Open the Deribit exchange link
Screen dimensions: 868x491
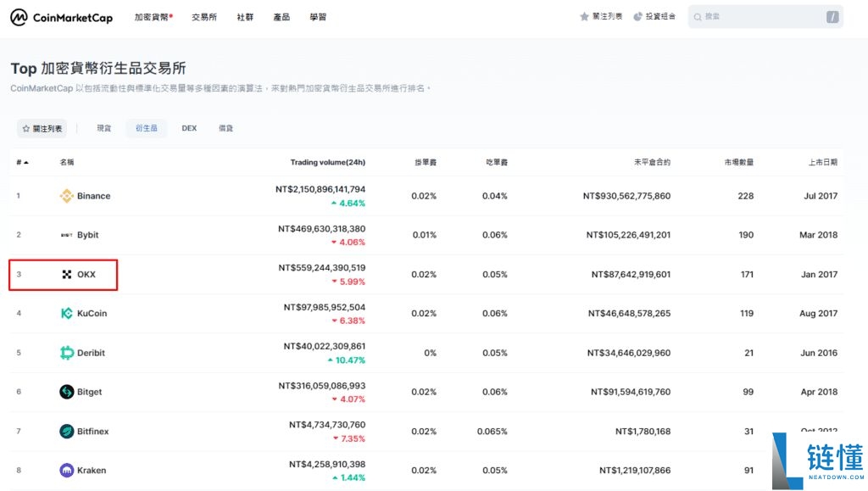click(91, 353)
